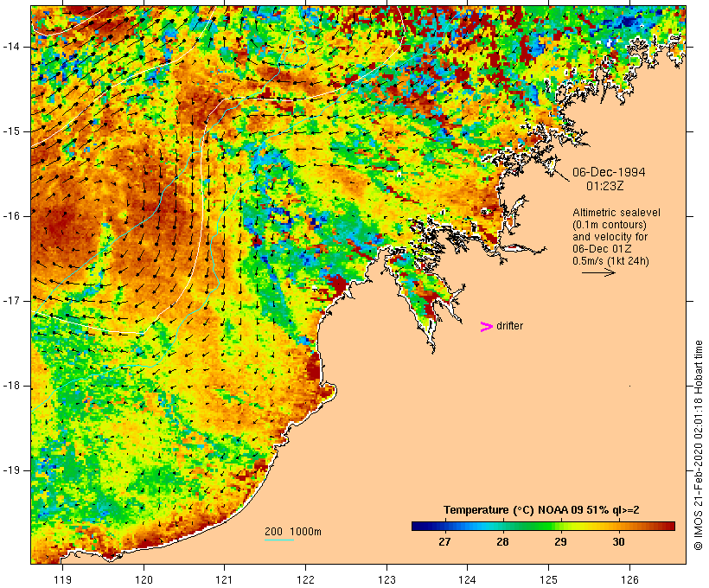Click the cyan depth contour legend line
Viewport: 709px width, 588px height.
click(x=278, y=540)
